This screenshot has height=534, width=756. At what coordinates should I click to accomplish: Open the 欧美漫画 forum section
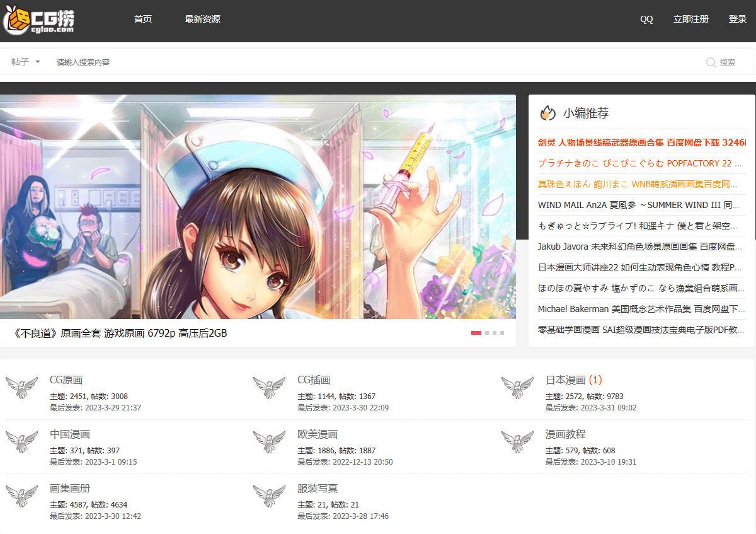click(x=318, y=434)
